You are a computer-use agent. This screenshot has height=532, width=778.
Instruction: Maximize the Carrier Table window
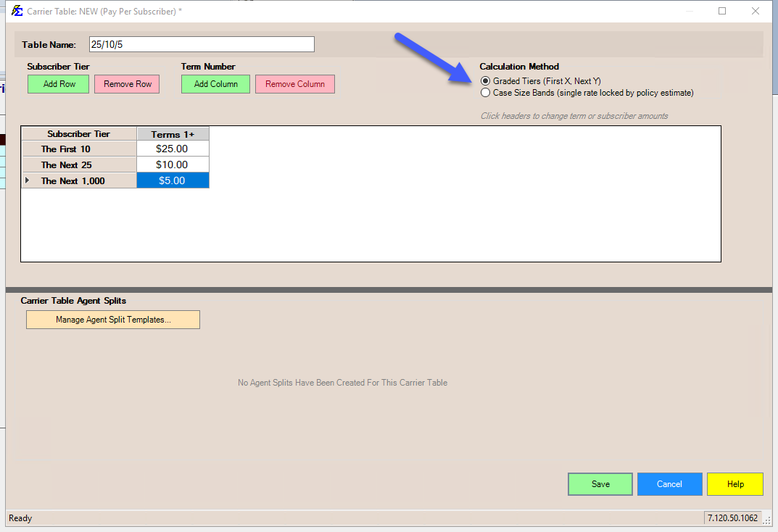[x=722, y=11]
